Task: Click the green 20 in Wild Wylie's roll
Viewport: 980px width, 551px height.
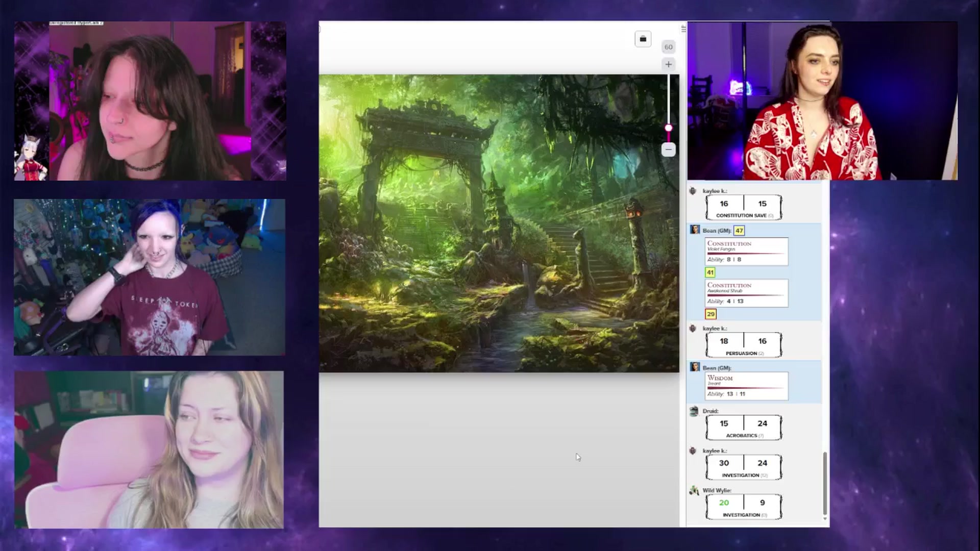Action: pos(724,503)
